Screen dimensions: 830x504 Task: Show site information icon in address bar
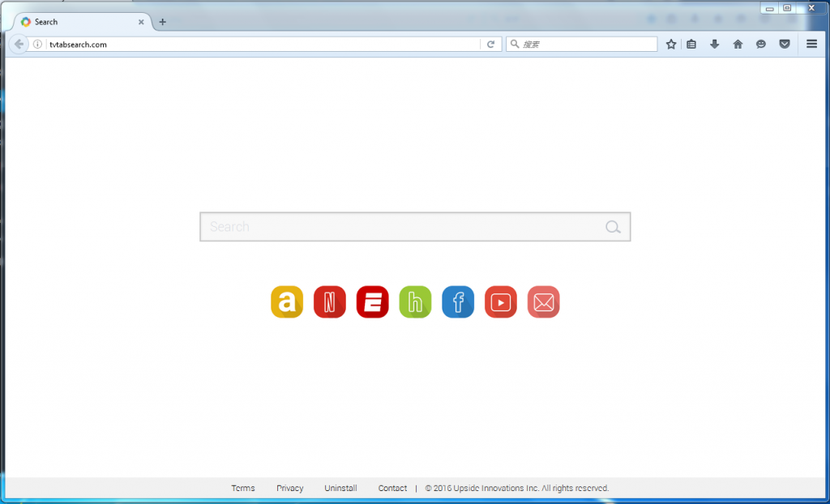click(x=37, y=45)
